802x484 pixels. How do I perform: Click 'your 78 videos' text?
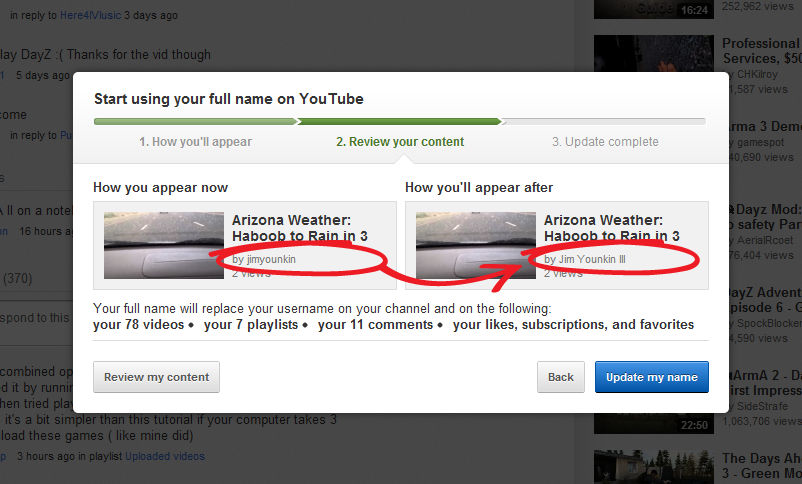pos(139,325)
